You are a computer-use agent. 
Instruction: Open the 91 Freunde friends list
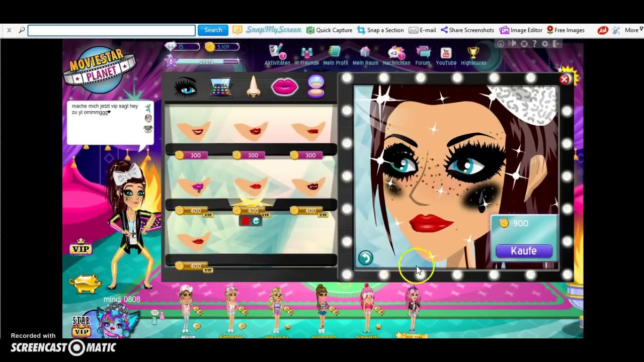307,55
